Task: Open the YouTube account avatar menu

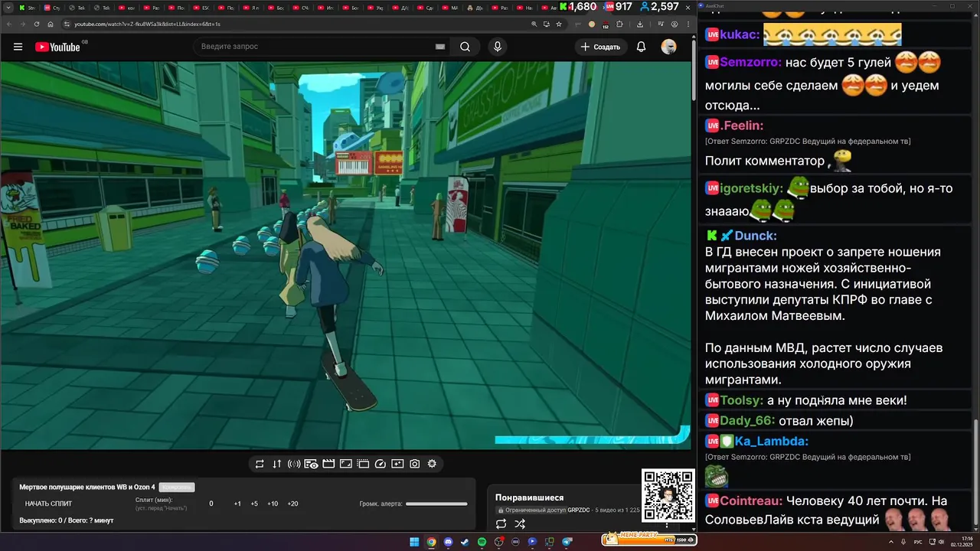Action: pyautogui.click(x=669, y=47)
